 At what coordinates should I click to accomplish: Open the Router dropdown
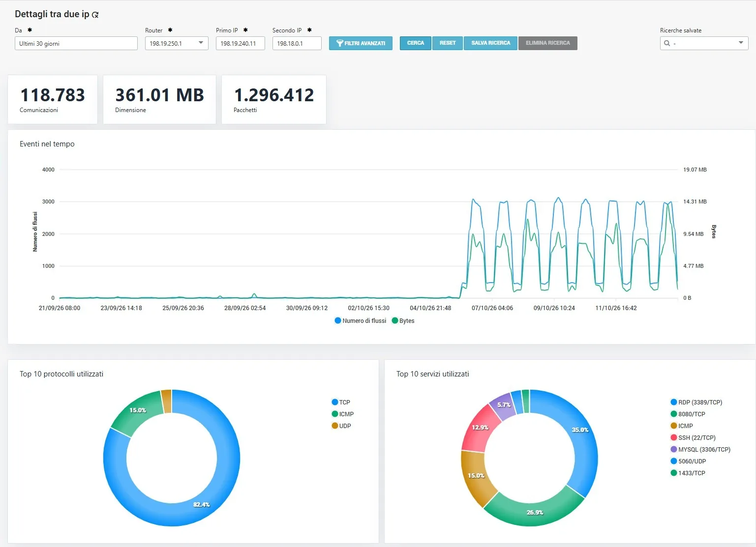[x=177, y=43]
